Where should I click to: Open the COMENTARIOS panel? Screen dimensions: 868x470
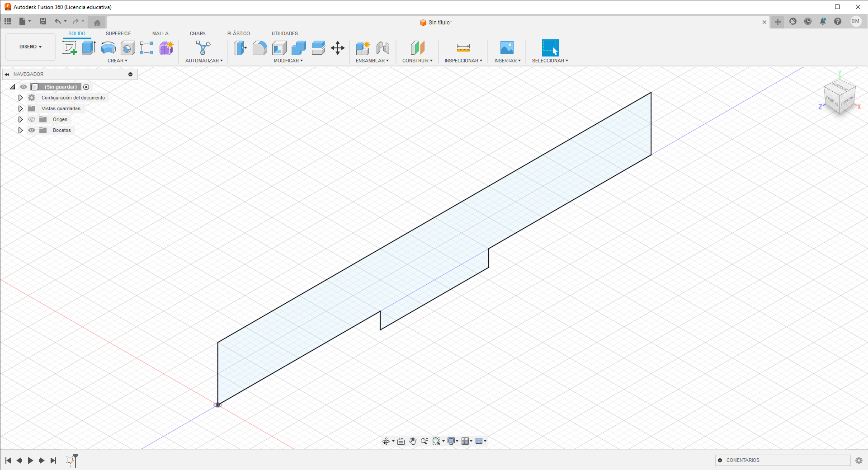click(x=742, y=460)
